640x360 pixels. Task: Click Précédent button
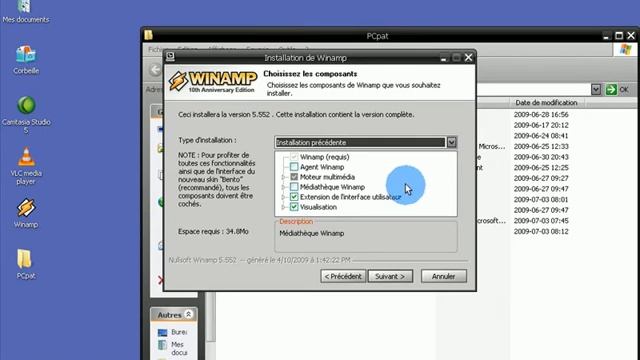point(343,276)
